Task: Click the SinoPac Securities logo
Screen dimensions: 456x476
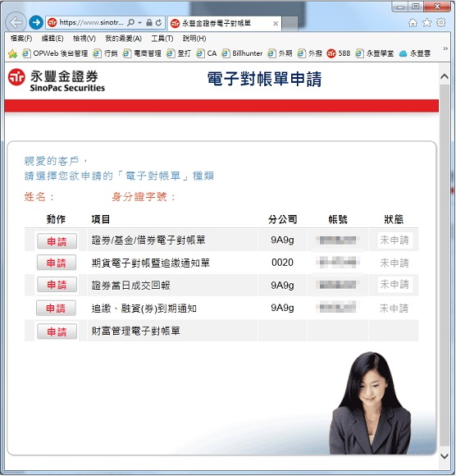Action: click(57, 80)
